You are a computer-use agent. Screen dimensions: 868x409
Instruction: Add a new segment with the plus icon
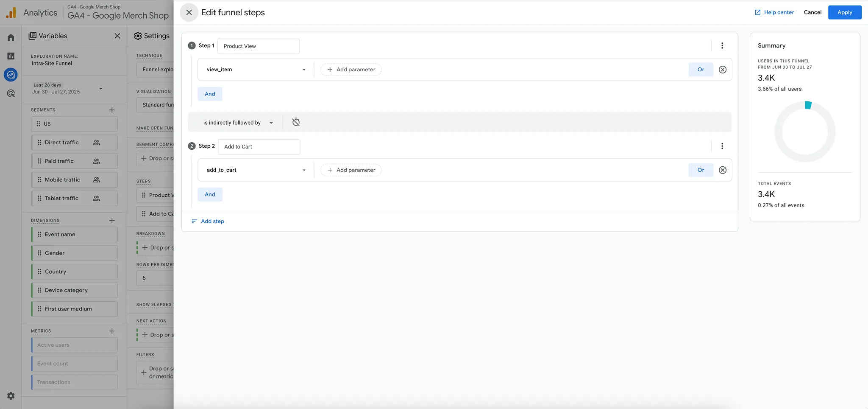pos(111,109)
